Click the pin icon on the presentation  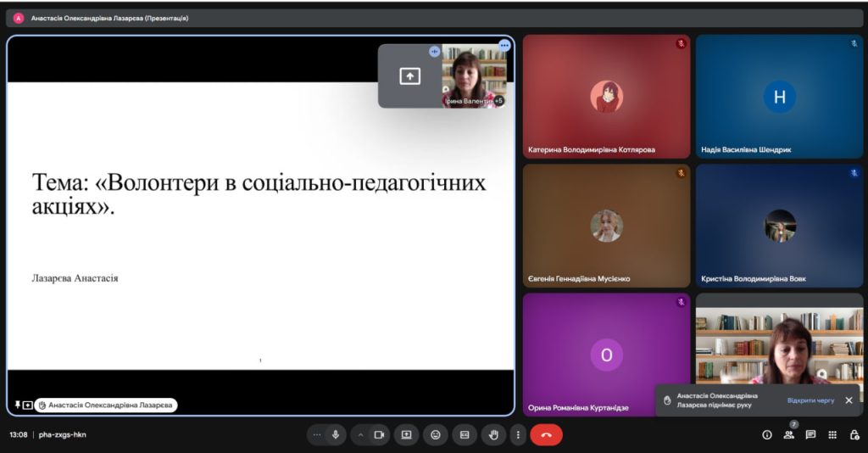17,405
